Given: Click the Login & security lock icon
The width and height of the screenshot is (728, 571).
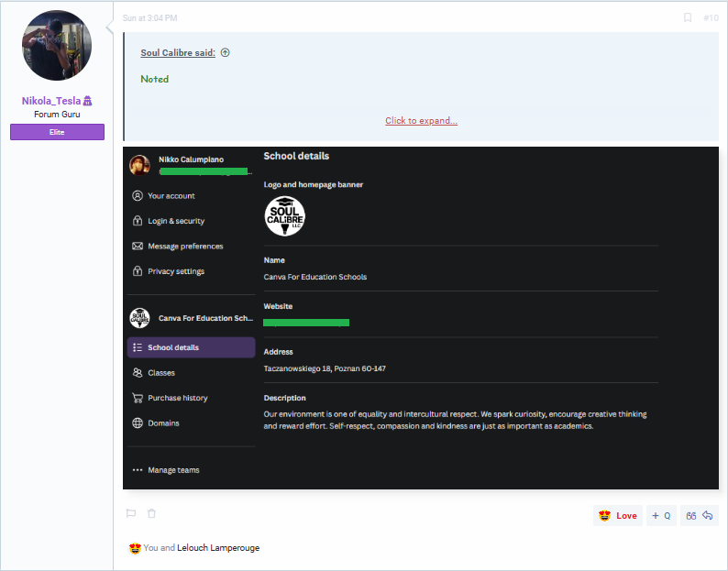Looking at the screenshot, I should [138, 221].
